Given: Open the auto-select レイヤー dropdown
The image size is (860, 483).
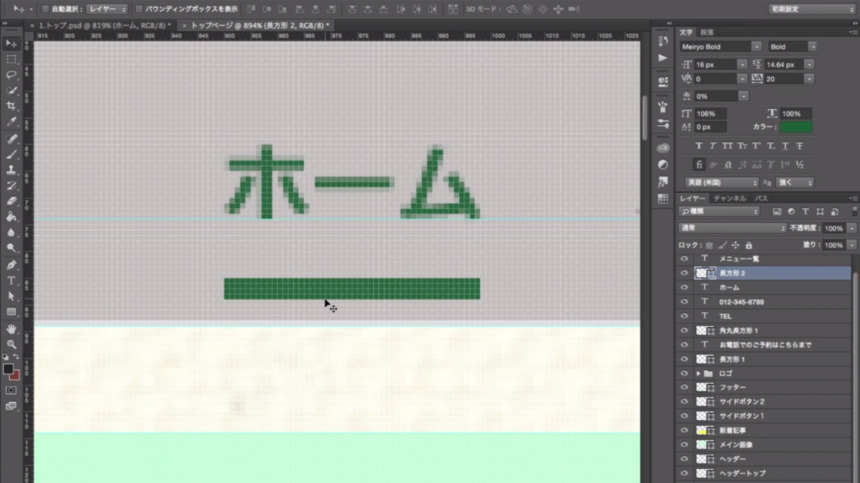Looking at the screenshot, I should [107, 9].
